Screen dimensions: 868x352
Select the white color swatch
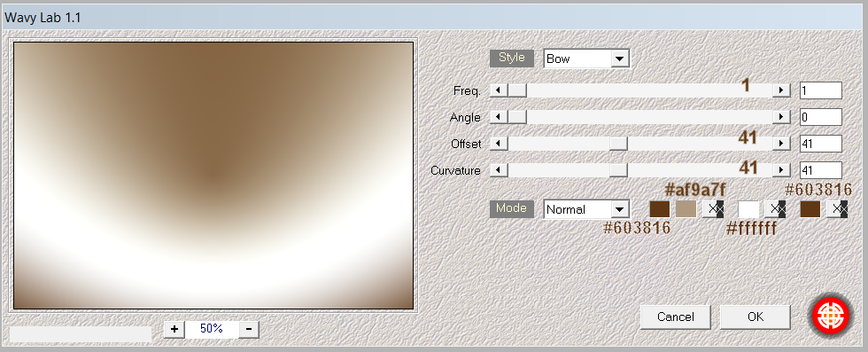point(749,209)
